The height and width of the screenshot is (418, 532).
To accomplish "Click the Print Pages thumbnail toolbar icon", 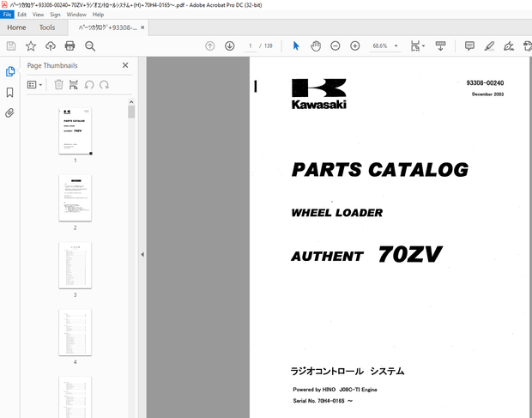I will [74, 84].
